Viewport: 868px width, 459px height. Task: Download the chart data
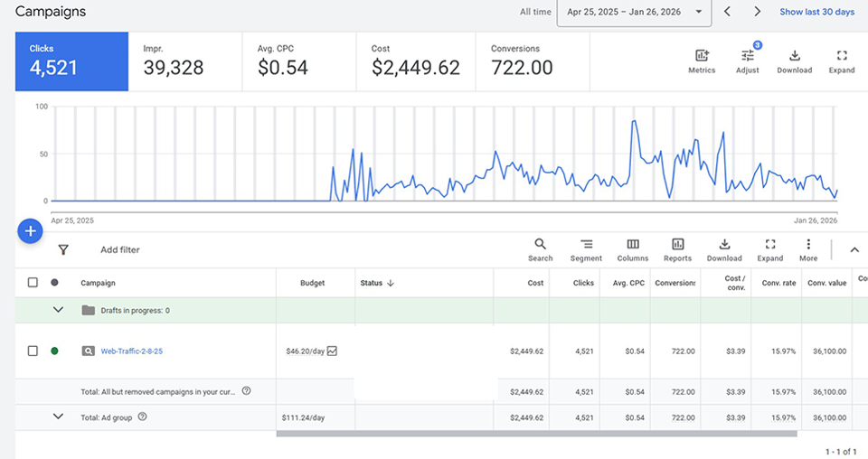coord(795,61)
